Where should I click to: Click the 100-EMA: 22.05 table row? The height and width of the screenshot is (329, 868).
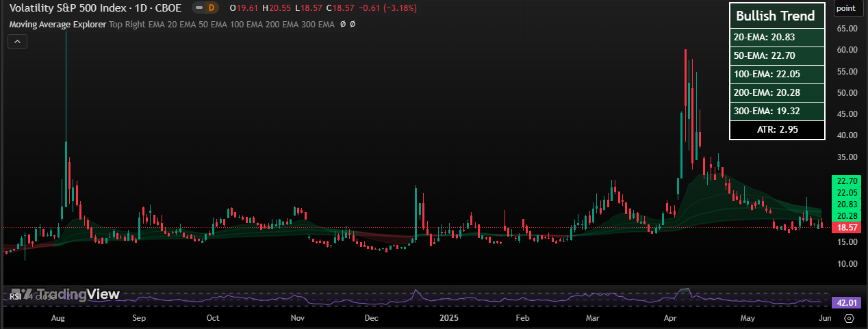pyautogui.click(x=777, y=74)
